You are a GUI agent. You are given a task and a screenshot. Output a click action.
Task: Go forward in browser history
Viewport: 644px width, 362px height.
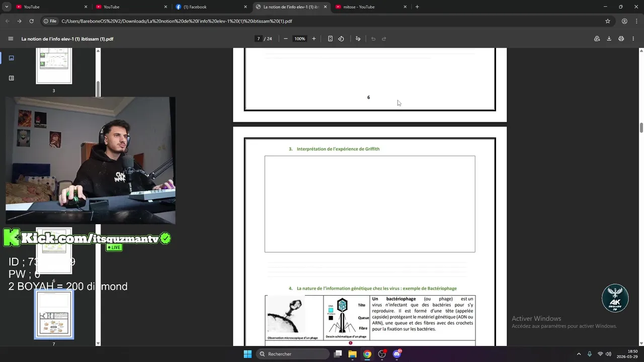click(19, 21)
